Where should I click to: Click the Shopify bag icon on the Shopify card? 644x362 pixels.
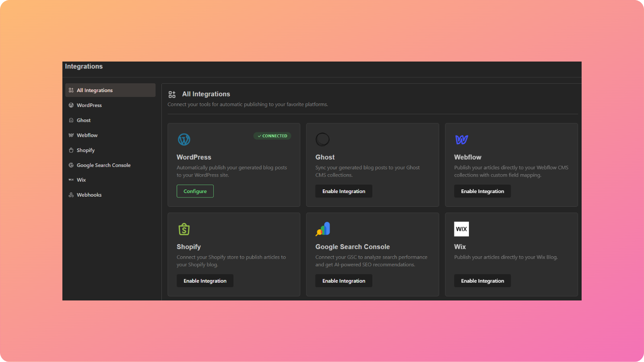click(x=184, y=229)
